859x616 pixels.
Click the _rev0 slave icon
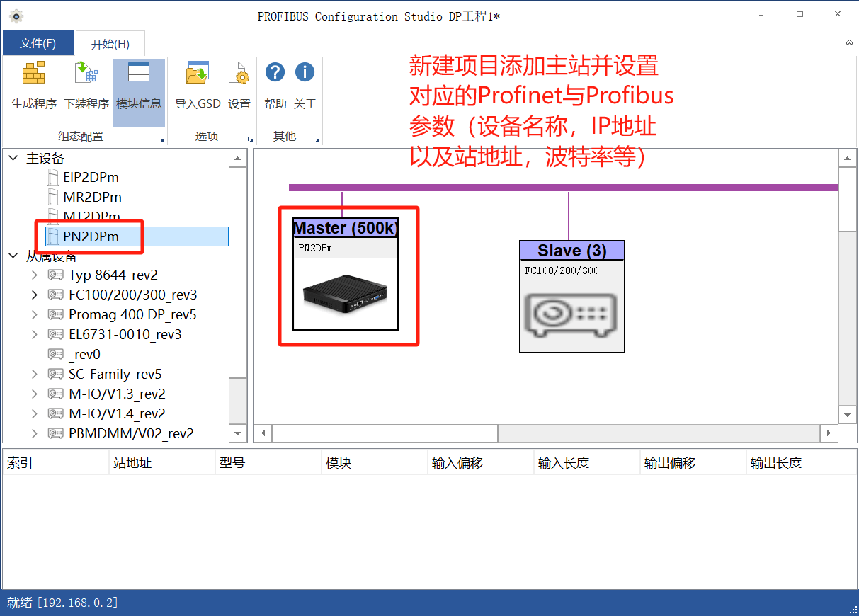pos(55,354)
